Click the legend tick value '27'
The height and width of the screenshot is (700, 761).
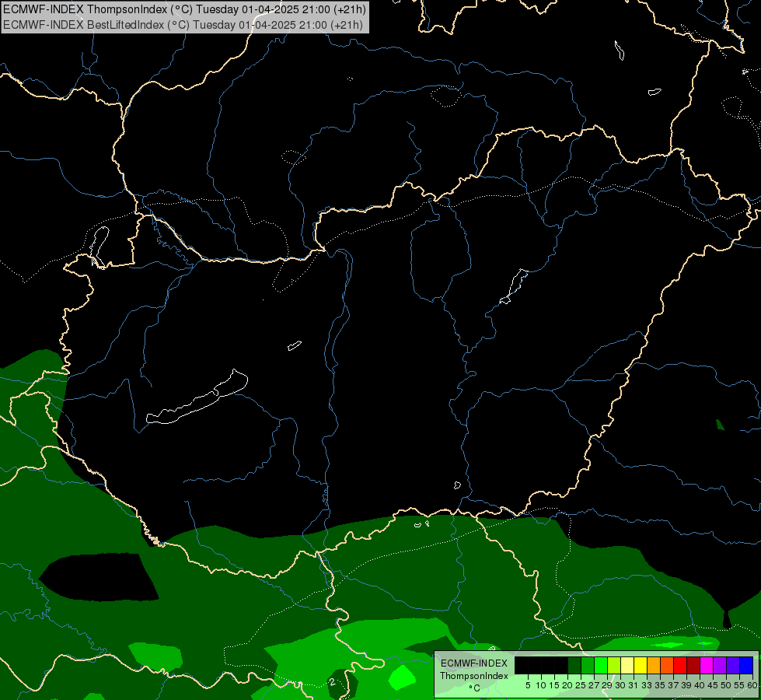[x=594, y=685]
